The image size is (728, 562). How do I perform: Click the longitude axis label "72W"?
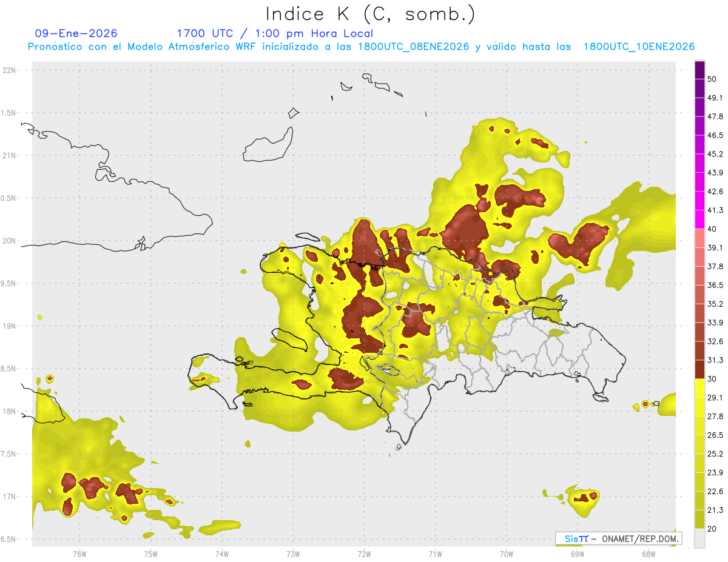[x=364, y=554]
